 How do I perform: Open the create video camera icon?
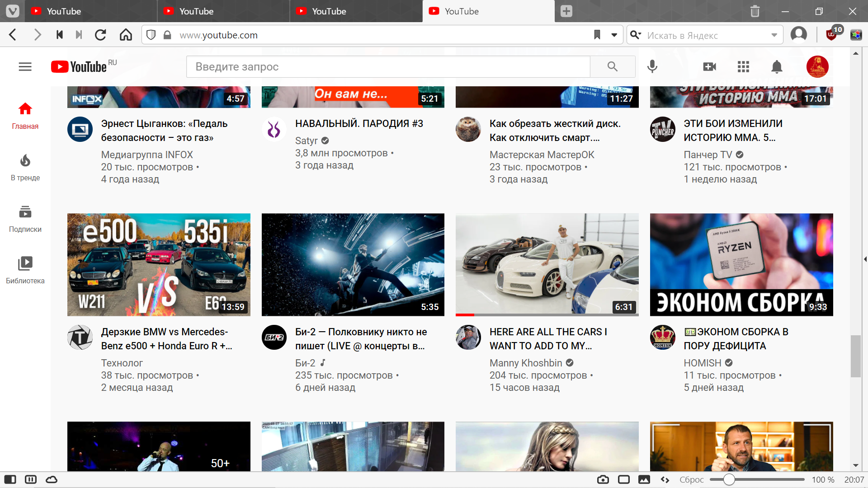point(709,67)
